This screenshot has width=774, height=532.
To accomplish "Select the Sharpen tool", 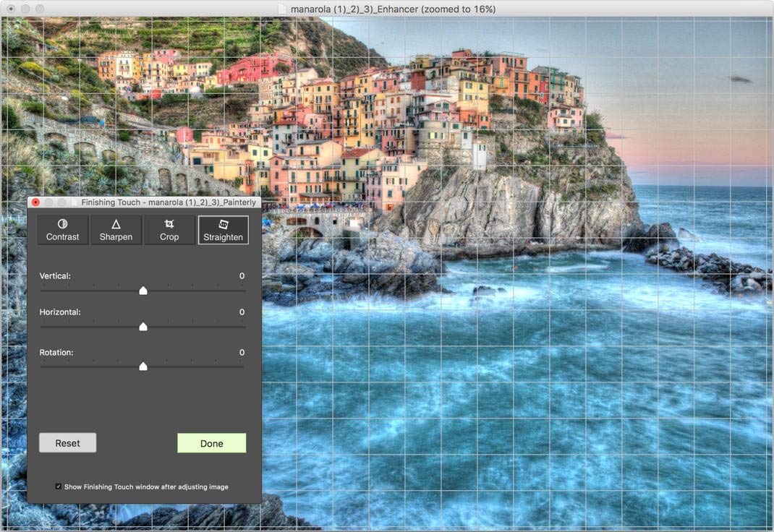I will [x=116, y=230].
